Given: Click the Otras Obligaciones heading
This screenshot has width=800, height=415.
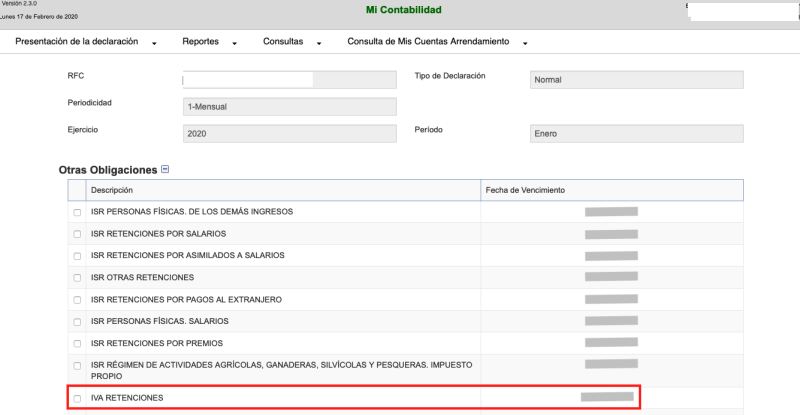Looking at the screenshot, I should coord(108,170).
